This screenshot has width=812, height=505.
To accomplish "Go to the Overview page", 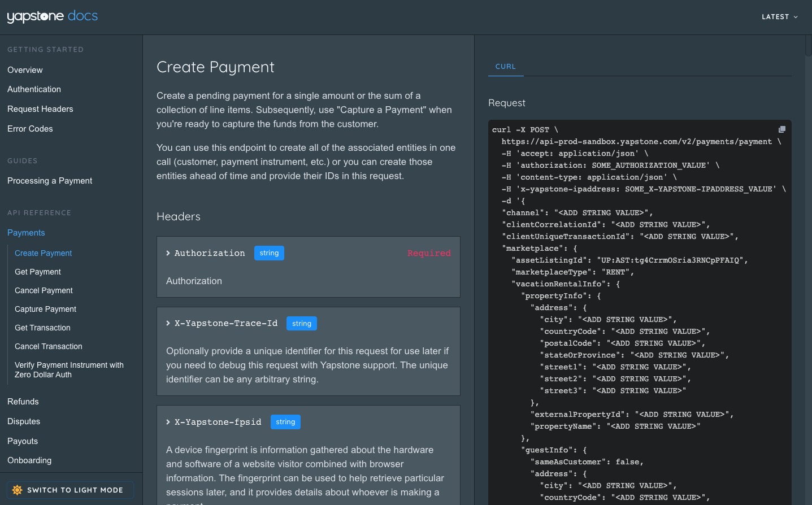I will click(x=25, y=70).
